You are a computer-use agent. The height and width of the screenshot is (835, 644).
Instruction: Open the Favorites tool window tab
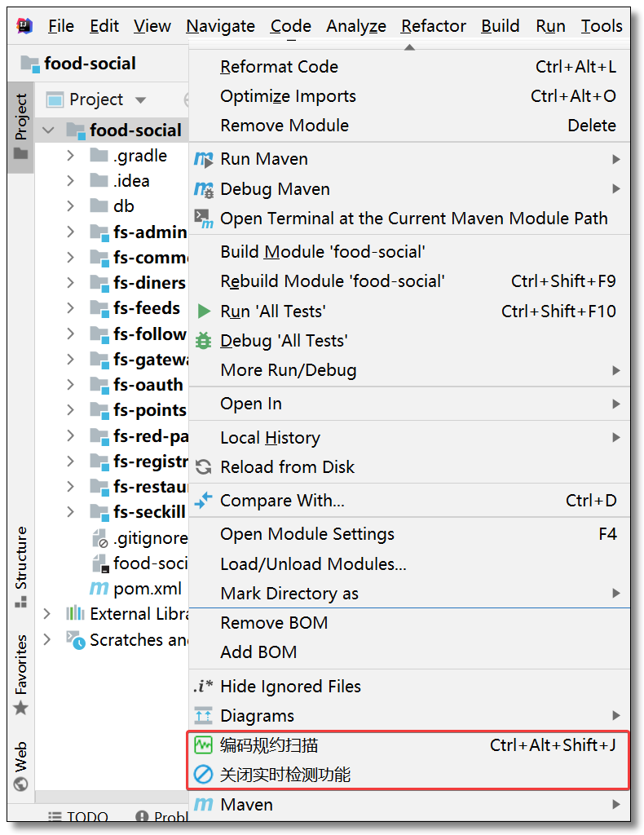coord(20,674)
